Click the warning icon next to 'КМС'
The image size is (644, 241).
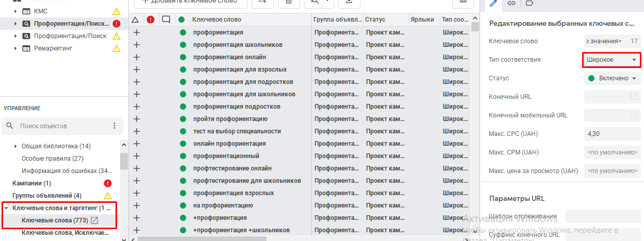tap(117, 11)
